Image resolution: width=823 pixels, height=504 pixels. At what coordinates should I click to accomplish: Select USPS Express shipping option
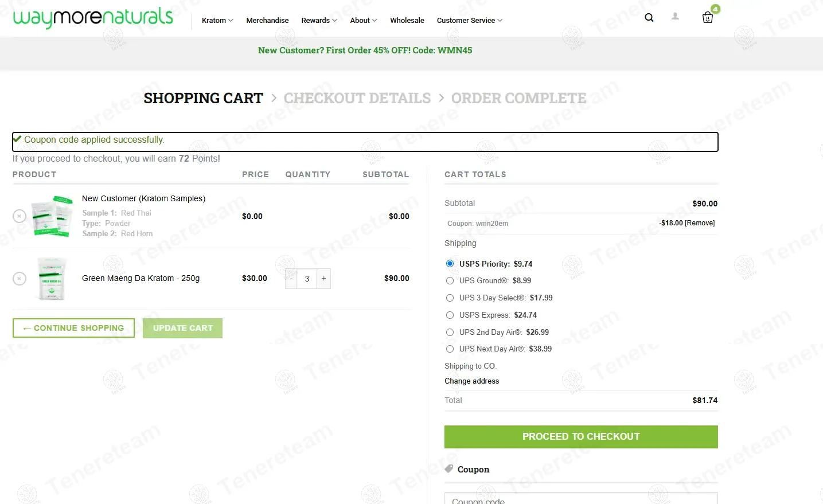pyautogui.click(x=450, y=315)
